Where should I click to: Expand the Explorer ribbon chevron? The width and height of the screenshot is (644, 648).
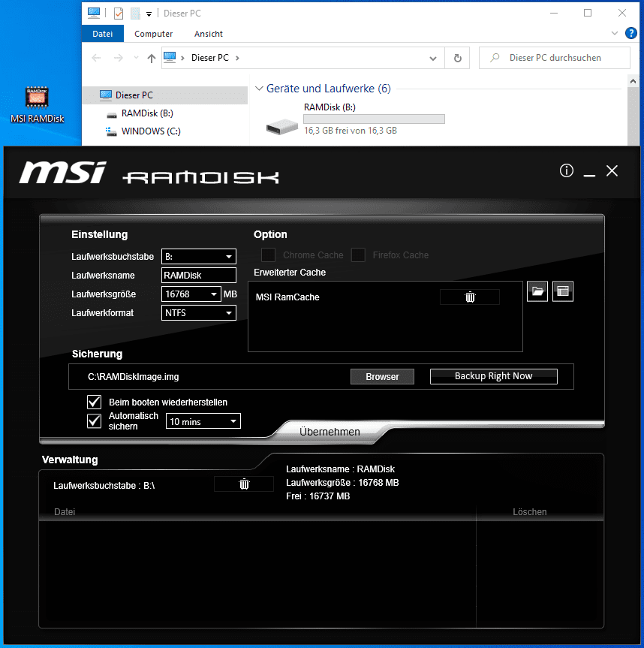[614, 33]
